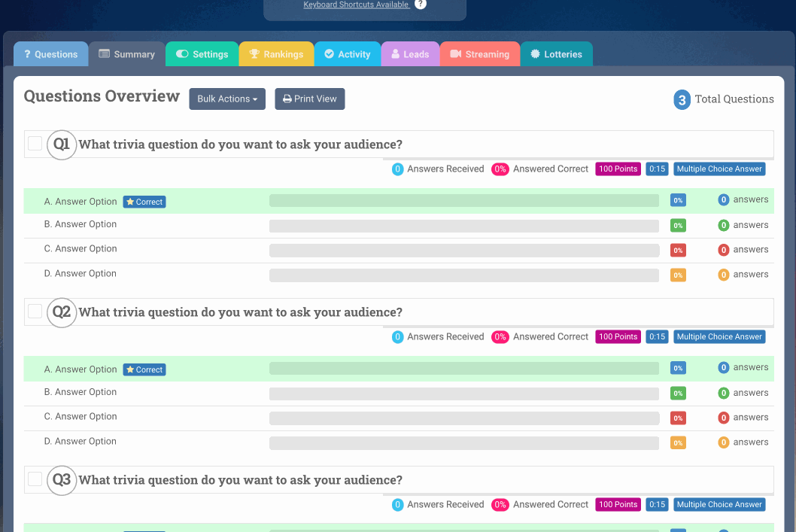The height and width of the screenshot is (532, 796).
Task: Click orange answer count circle, Q2 option D
Action: coord(724,442)
